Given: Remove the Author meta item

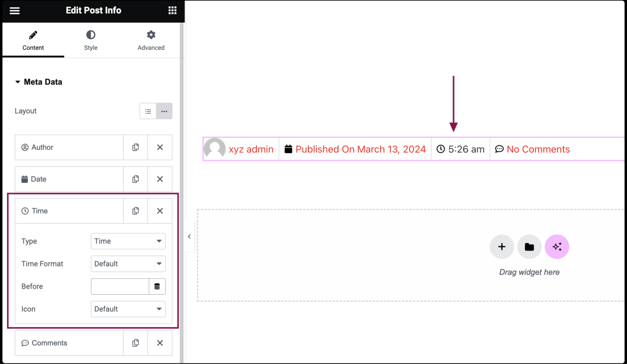Looking at the screenshot, I should point(160,147).
